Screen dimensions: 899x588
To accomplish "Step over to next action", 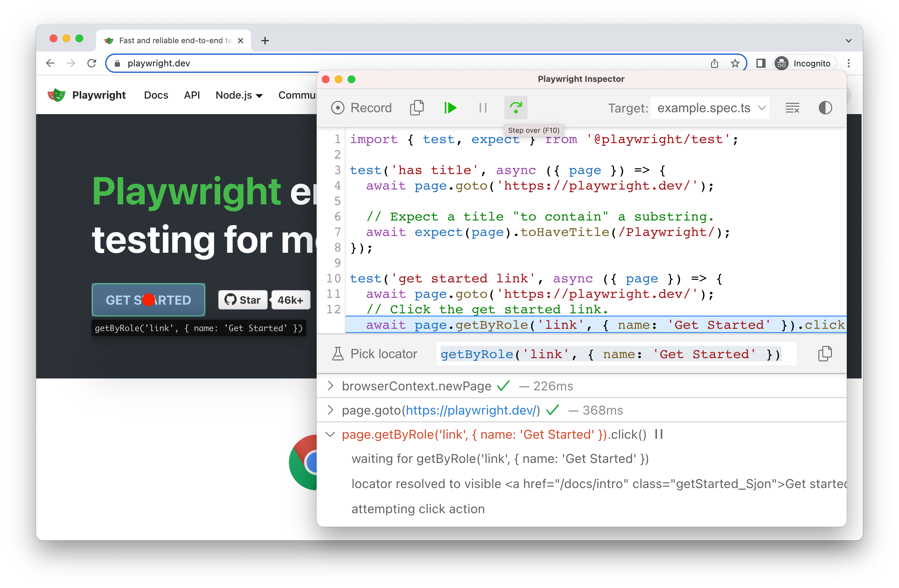I will pyautogui.click(x=516, y=108).
